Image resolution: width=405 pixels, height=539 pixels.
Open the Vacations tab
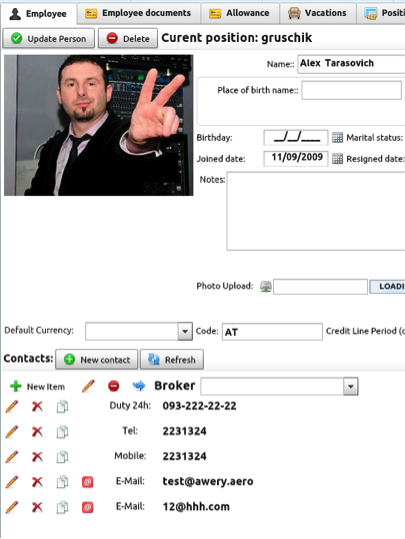(x=318, y=13)
